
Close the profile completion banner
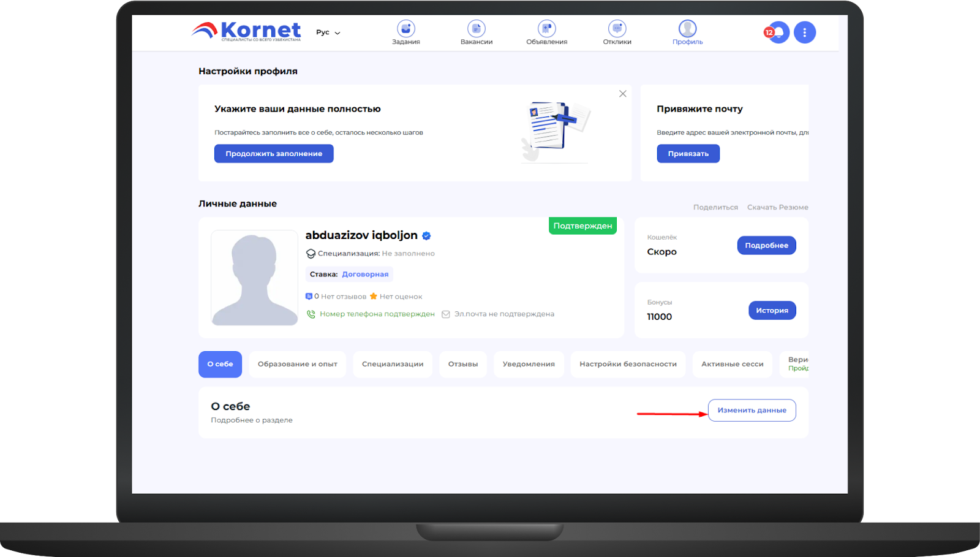[622, 94]
